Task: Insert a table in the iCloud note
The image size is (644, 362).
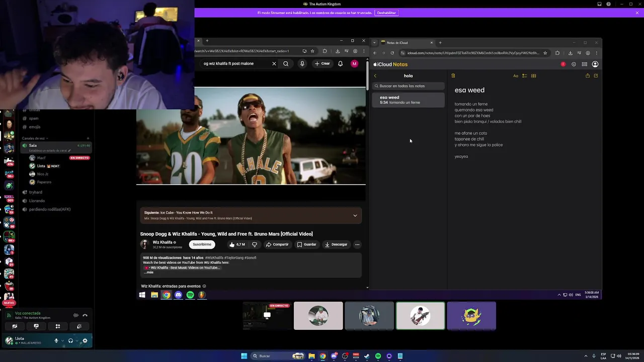Action: click(x=533, y=76)
